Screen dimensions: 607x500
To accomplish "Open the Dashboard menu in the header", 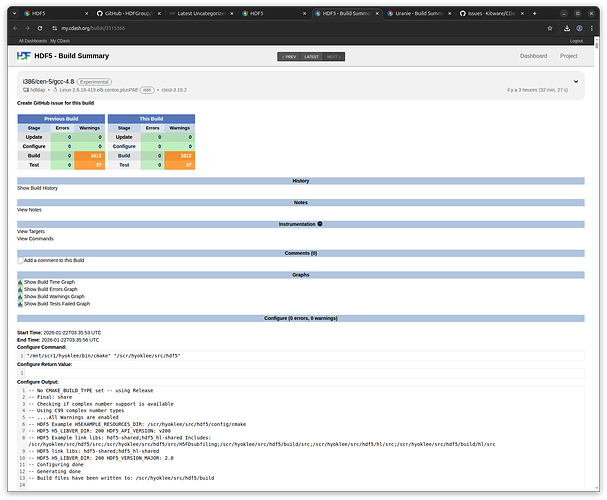I will [533, 56].
